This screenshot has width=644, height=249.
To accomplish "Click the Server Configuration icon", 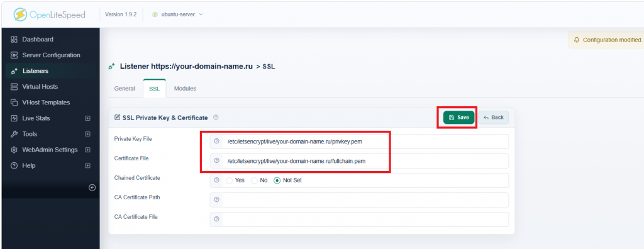I will pyautogui.click(x=14, y=55).
